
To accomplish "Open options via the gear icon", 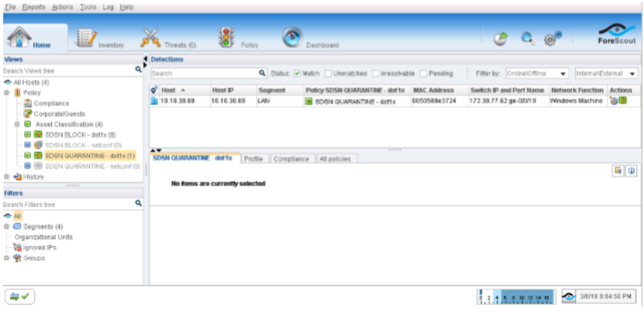I will (x=552, y=39).
